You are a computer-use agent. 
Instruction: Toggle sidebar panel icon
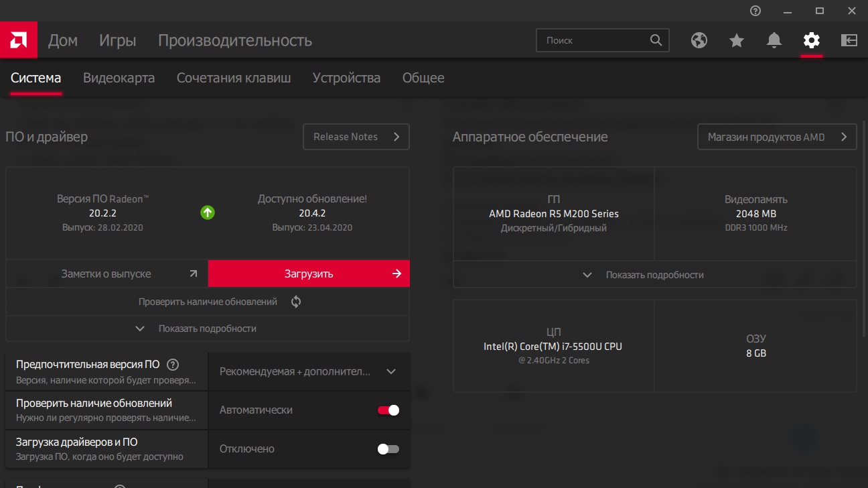point(849,40)
